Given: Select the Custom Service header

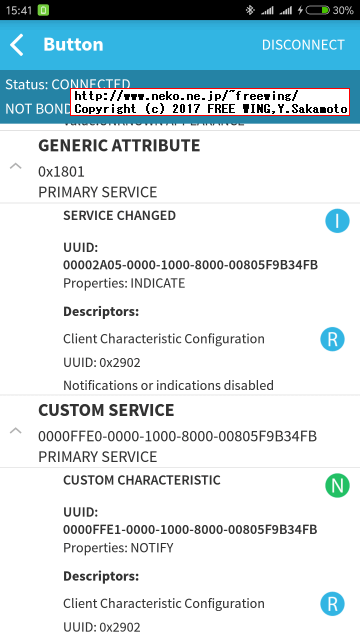Looking at the screenshot, I should pyautogui.click(x=180, y=432).
